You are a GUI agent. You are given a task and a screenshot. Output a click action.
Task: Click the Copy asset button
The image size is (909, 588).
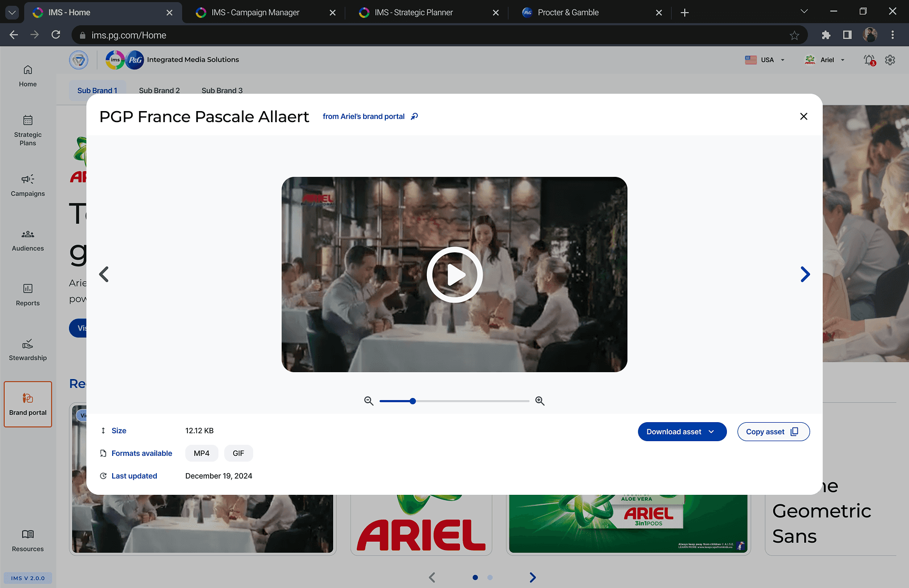click(x=773, y=432)
